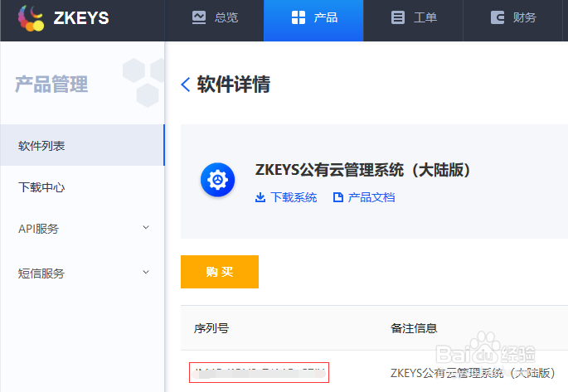568x392 pixels.
Task: Click the 序列号 column header
Action: click(211, 328)
